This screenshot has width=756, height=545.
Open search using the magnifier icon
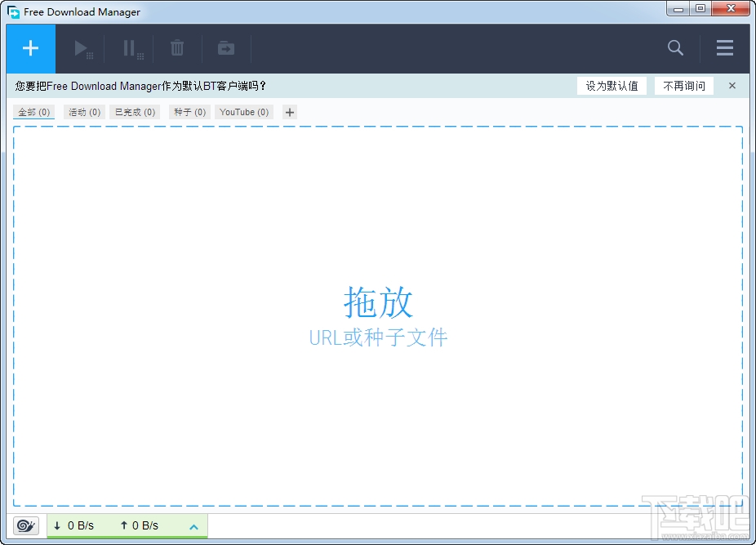675,48
